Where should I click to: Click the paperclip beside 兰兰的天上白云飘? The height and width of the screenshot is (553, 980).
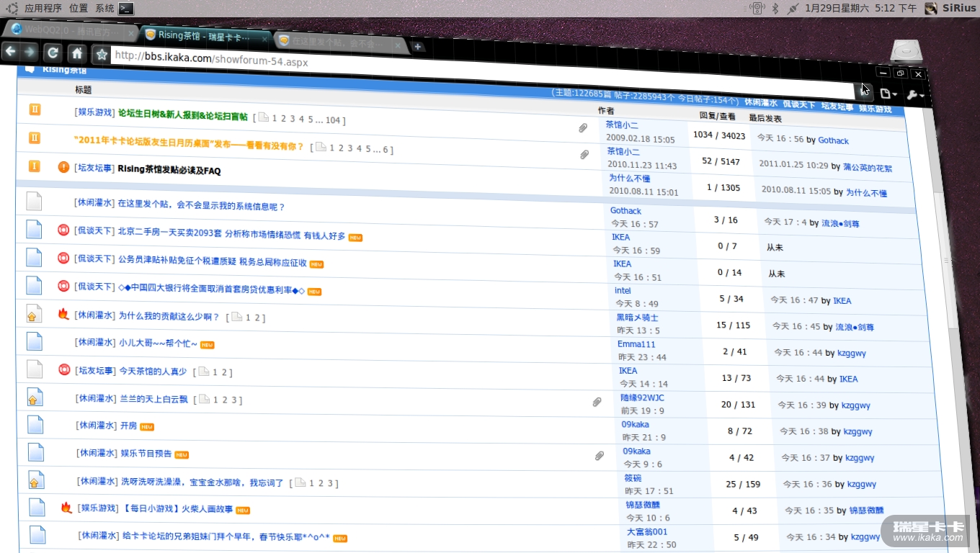click(x=597, y=402)
